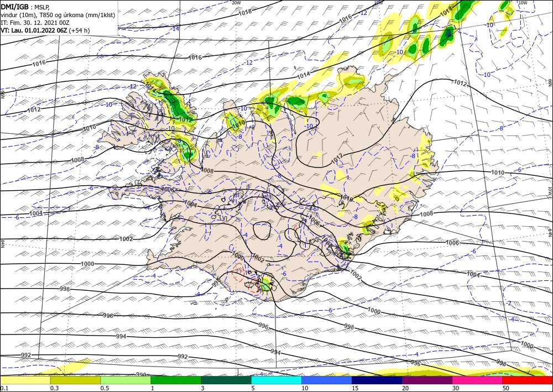Select the pink 30 mm legend swatch

(x=478, y=380)
